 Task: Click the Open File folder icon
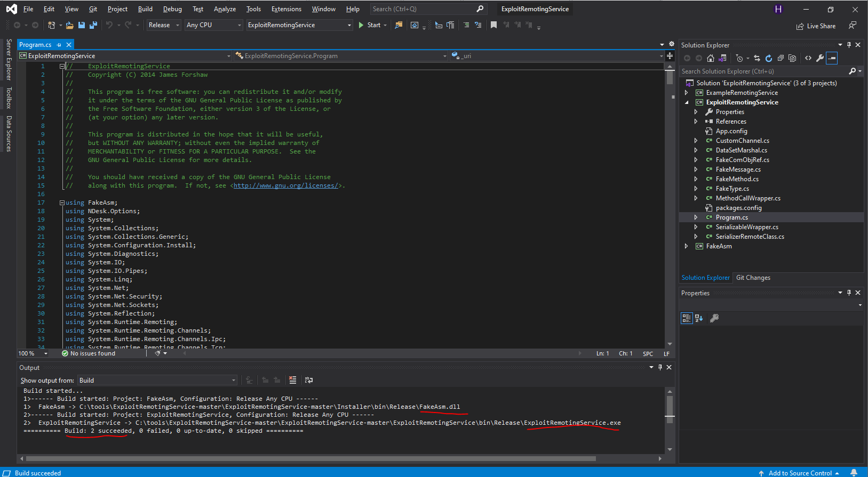pos(69,25)
